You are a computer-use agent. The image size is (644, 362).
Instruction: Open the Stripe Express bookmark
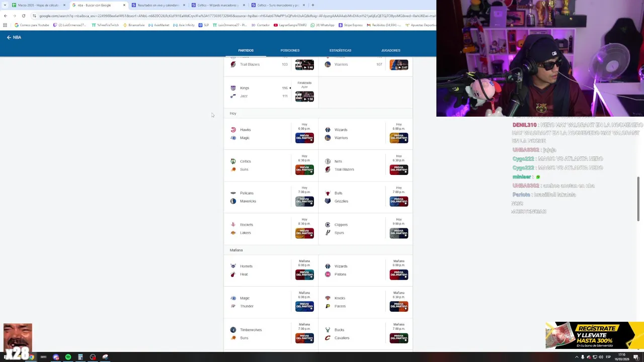click(351, 25)
